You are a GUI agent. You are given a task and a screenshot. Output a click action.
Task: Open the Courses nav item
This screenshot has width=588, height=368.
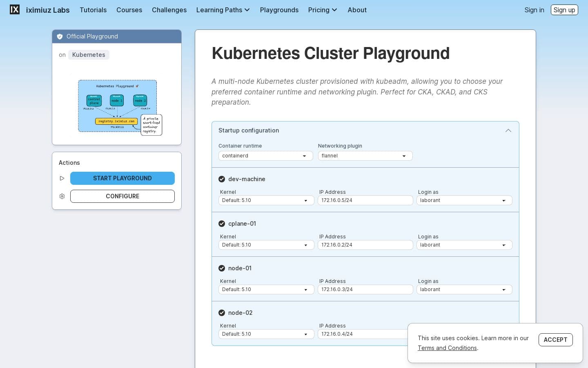pos(129,10)
